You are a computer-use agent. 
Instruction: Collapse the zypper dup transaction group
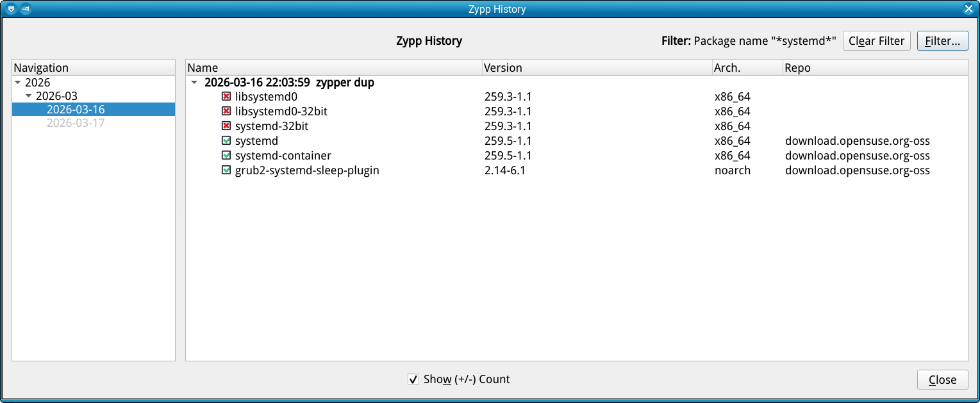tap(195, 83)
